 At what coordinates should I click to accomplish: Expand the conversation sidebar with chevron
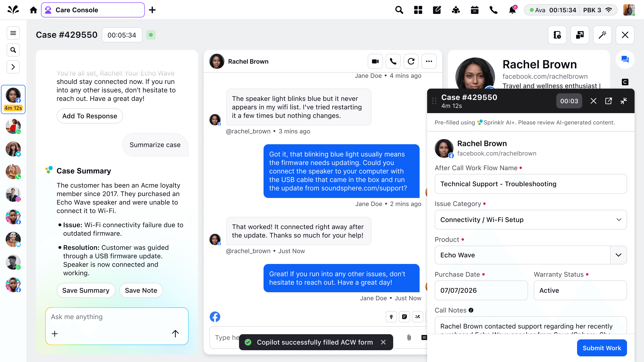pos(13,67)
